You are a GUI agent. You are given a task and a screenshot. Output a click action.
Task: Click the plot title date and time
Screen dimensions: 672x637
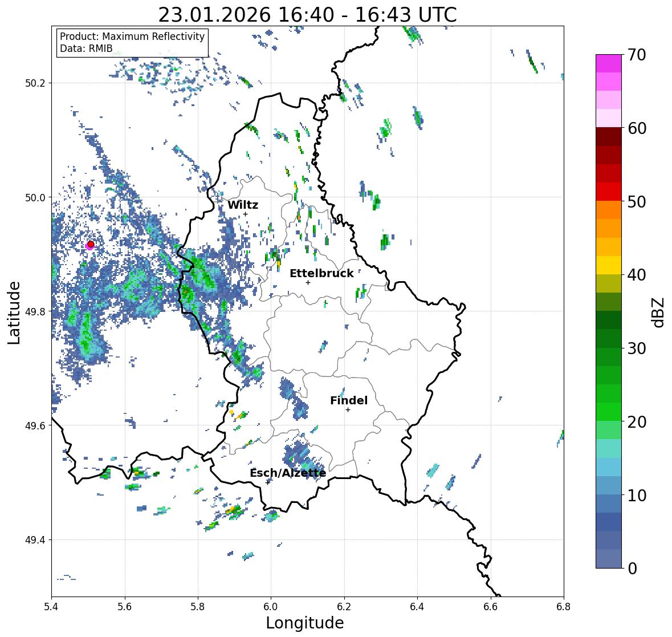307,15
